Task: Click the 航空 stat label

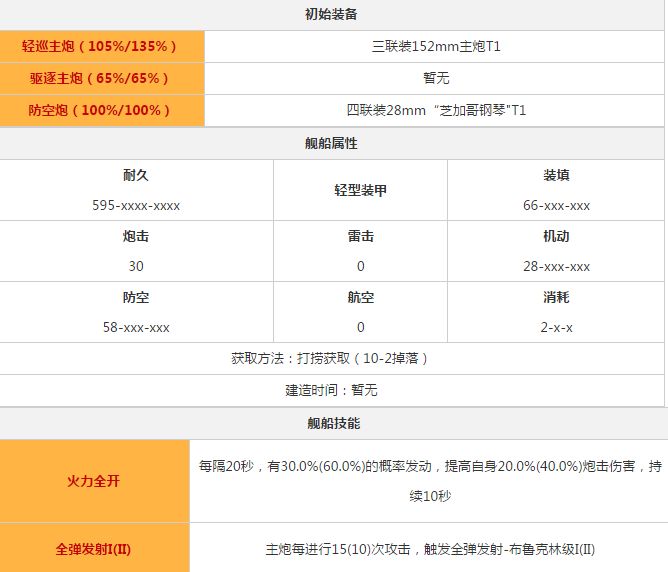Action: pos(360,298)
